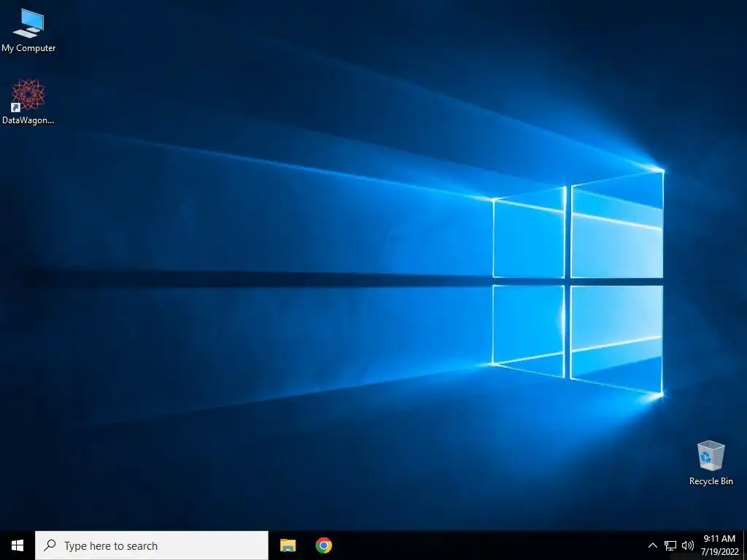Select the DataWagon shortcut icon
The height and width of the screenshot is (560, 747).
pyautogui.click(x=28, y=102)
